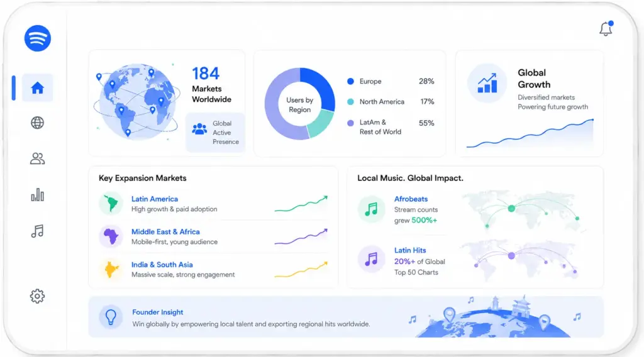Open the India & South Asia link
644x357 pixels.
pos(162,265)
